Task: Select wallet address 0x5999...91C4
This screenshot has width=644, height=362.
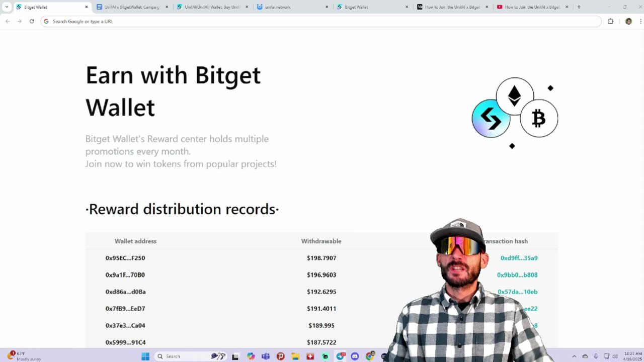Action: point(125,342)
